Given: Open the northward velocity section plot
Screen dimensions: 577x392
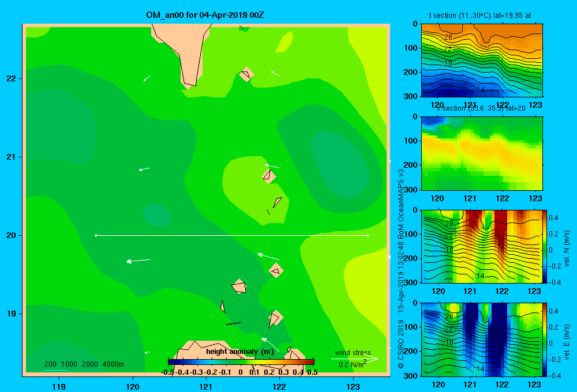Looking at the screenshot, I should tap(482, 246).
